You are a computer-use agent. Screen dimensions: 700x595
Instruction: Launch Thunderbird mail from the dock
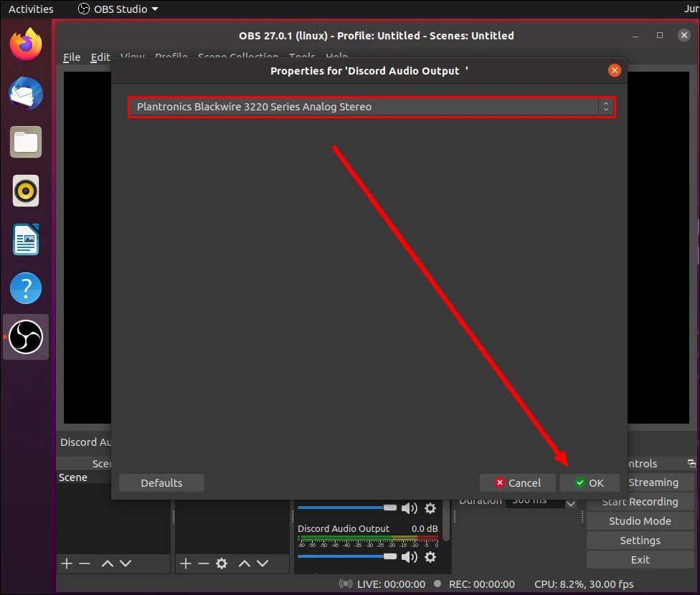tap(26, 93)
